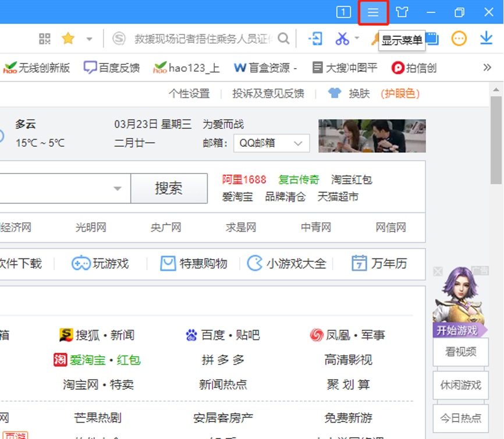Expand hidden bookmarks with the double chevron
504x439 pixels.
pyautogui.click(x=488, y=68)
